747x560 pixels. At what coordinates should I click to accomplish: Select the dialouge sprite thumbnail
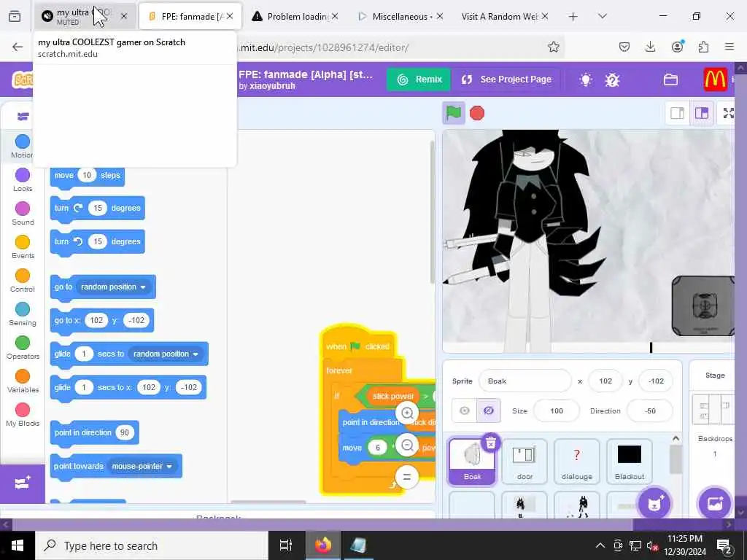[577, 462]
